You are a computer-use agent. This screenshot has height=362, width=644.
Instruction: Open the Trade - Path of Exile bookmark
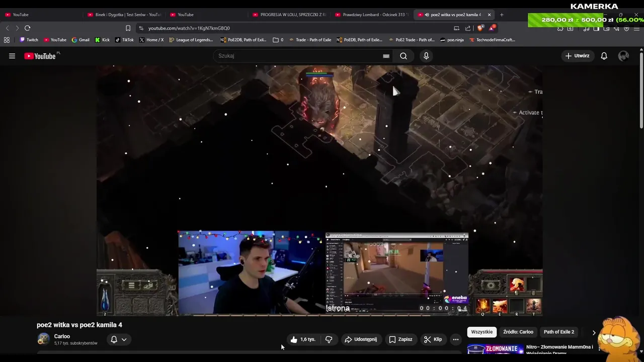(310, 40)
